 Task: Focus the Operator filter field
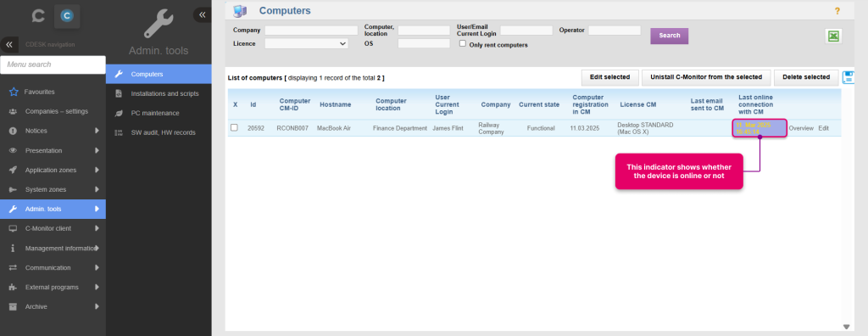click(615, 31)
